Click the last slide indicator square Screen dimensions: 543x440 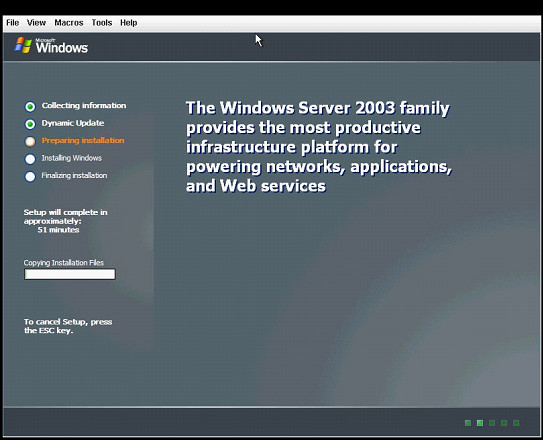click(516, 423)
